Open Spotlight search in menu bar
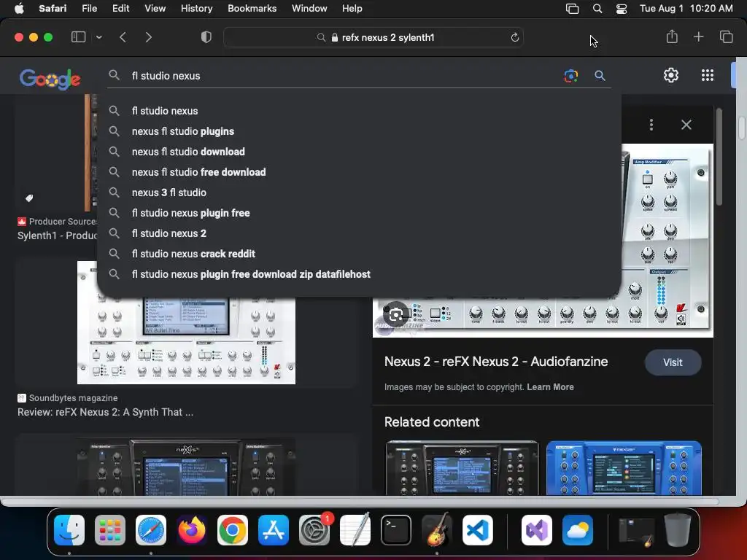Screen dimensions: 747x560 tap(597, 9)
